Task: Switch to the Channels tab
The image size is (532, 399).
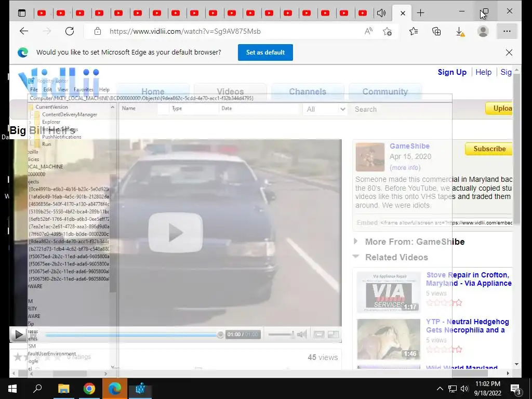Action: (x=308, y=91)
